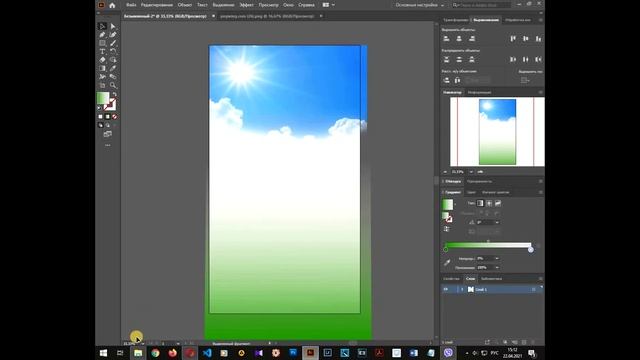Viewport: 640px width, 360px height.
Task: Open the Edit Toolbar three dots
Action: [x=108, y=145]
